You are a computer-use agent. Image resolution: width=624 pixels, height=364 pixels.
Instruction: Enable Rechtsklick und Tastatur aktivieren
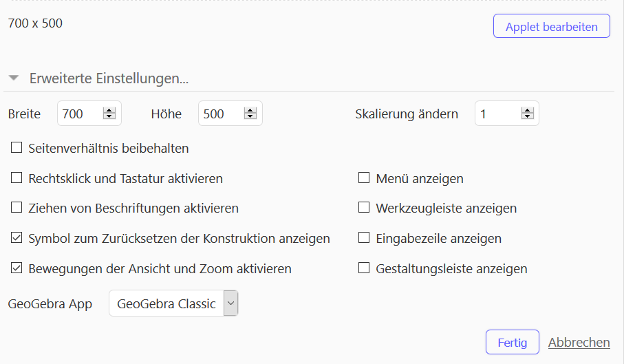tap(17, 178)
